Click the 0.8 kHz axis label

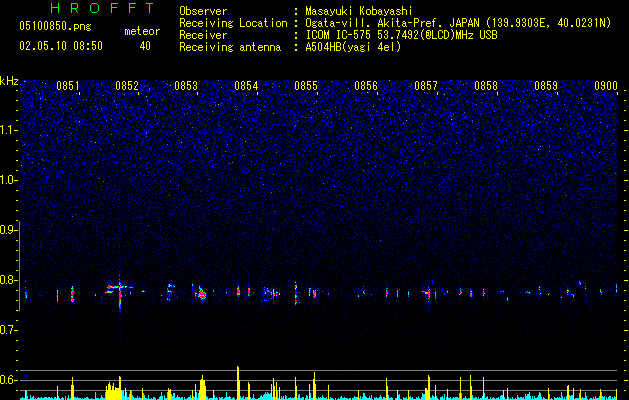[x=8, y=280]
